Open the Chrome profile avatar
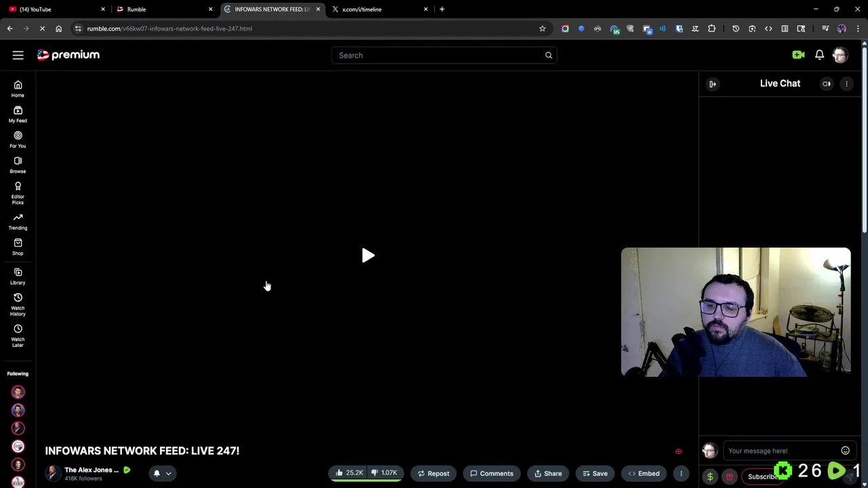This screenshot has width=868, height=488. click(x=842, y=28)
